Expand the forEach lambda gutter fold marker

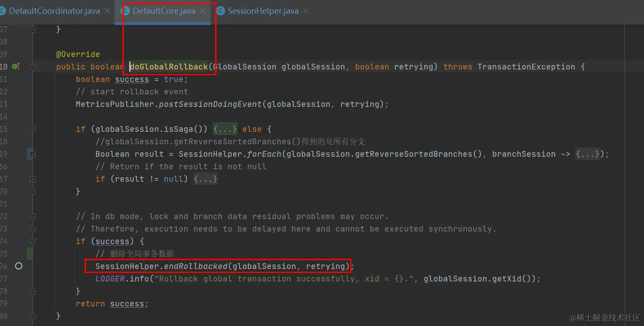[33, 154]
